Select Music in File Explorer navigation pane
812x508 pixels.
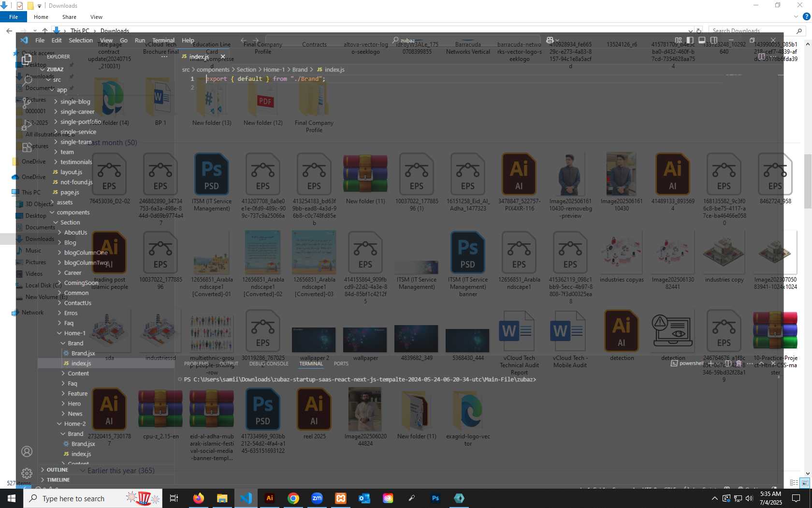[33, 251]
